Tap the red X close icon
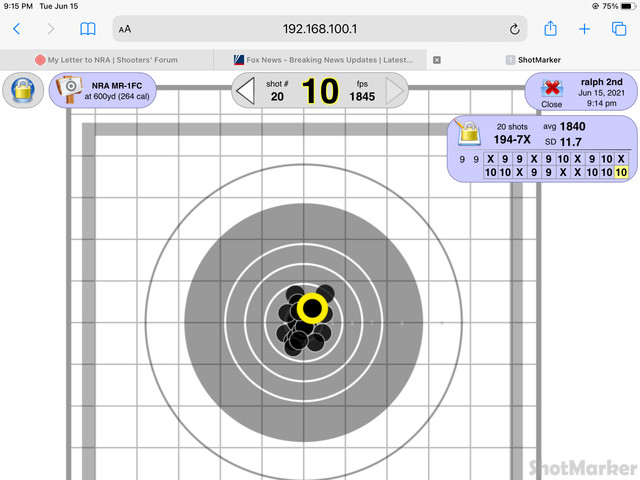Image resolution: width=640 pixels, height=480 pixels. (x=552, y=88)
